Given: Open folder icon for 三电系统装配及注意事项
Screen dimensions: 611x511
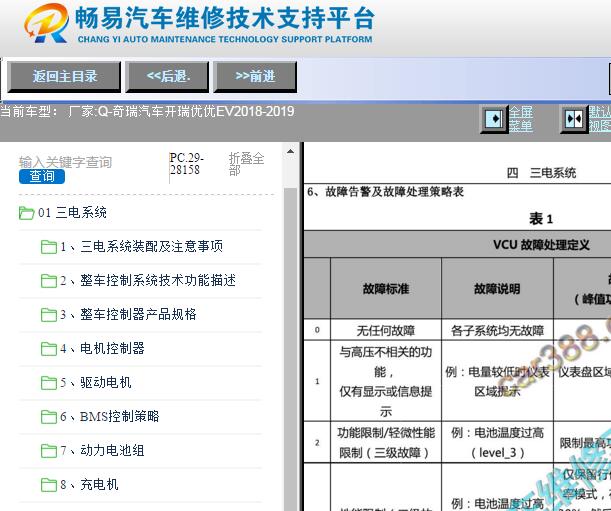Looking at the screenshot, I should (x=49, y=247).
